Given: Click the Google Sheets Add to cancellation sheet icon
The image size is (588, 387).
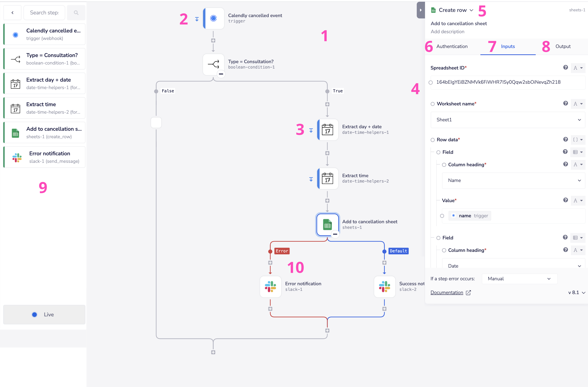Looking at the screenshot, I should pyautogui.click(x=327, y=224).
